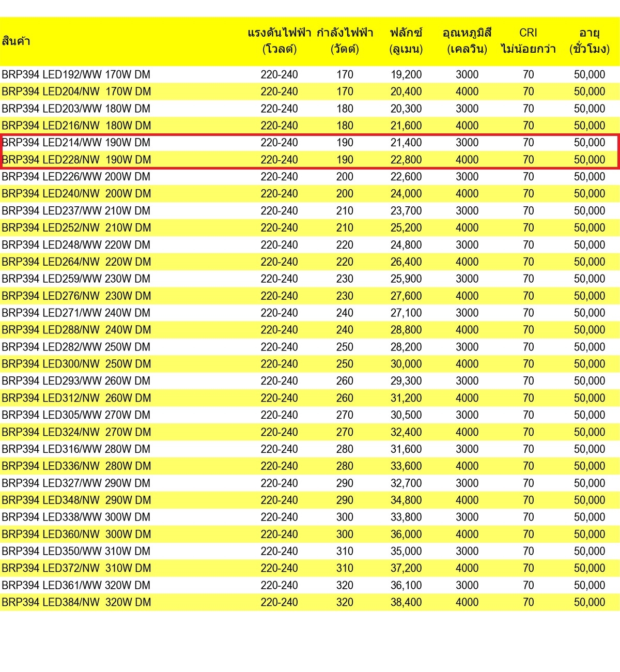Select the CRI ไม่น้อยกว่า column header
Viewport: 620px width, 672px height.
tap(528, 41)
